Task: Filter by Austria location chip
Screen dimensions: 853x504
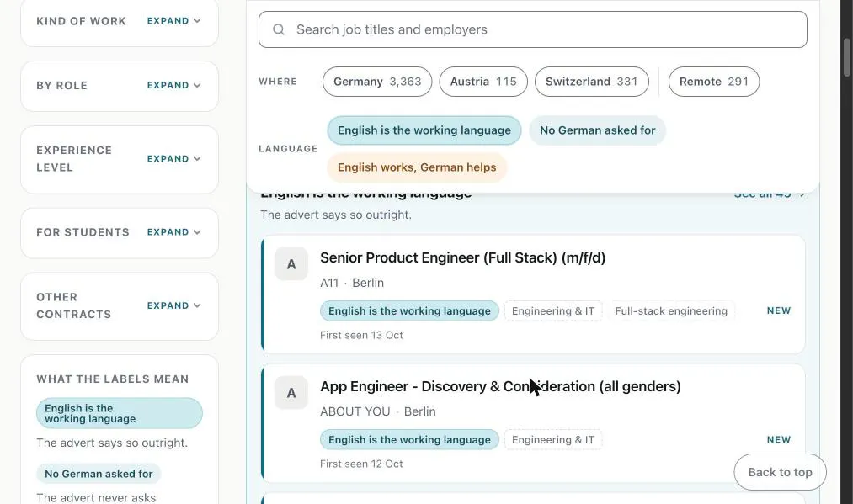Action: (x=483, y=82)
